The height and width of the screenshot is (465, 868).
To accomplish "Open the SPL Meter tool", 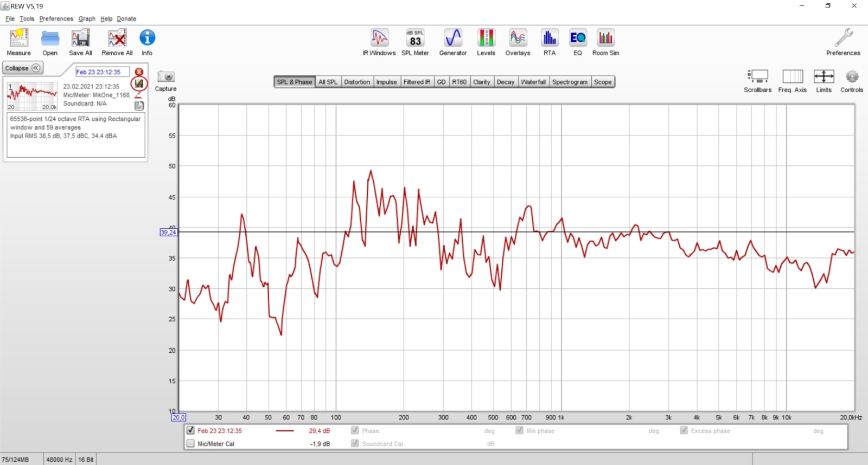I will (415, 42).
